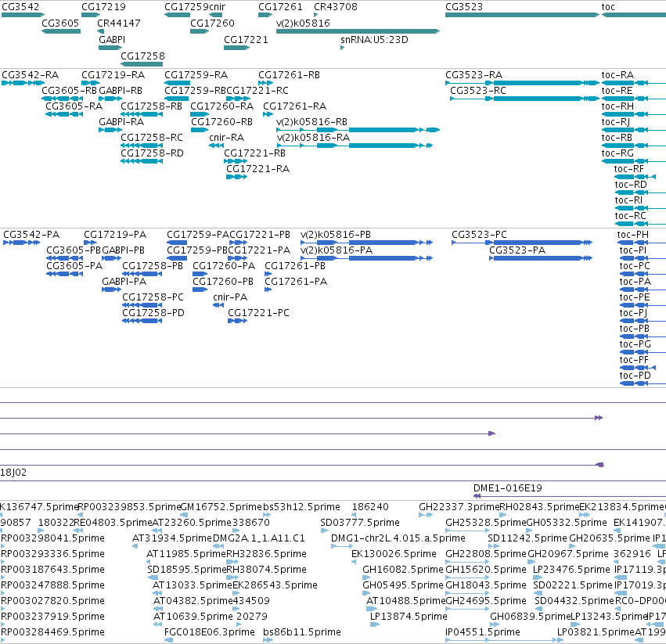Select cDNA EK130026.5prime
Screen dimensions: 666x644
[394, 554]
